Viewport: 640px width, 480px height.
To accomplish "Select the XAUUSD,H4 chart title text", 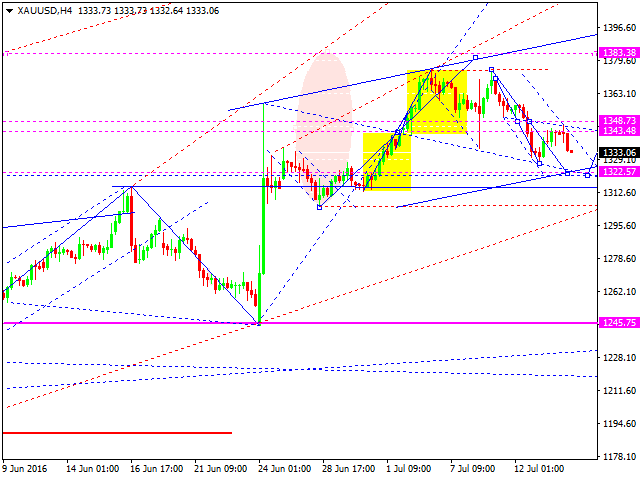I will [x=45, y=11].
